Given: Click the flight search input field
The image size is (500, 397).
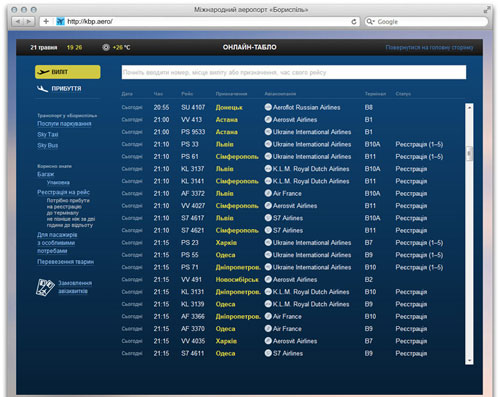Looking at the screenshot, I should [294, 72].
